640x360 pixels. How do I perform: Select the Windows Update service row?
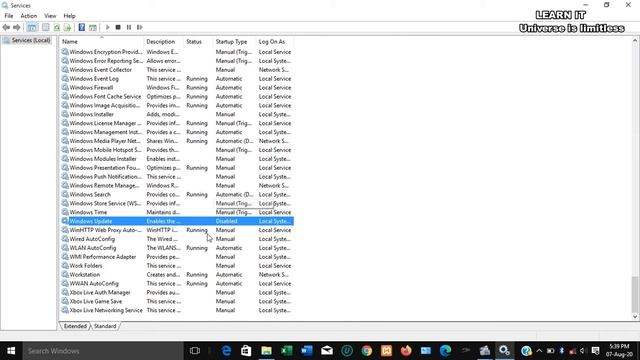click(177, 221)
